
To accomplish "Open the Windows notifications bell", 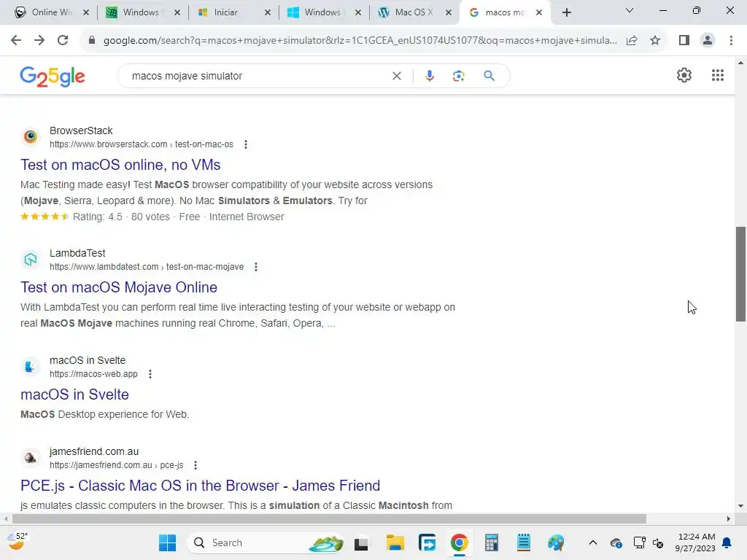I will [x=727, y=542].
